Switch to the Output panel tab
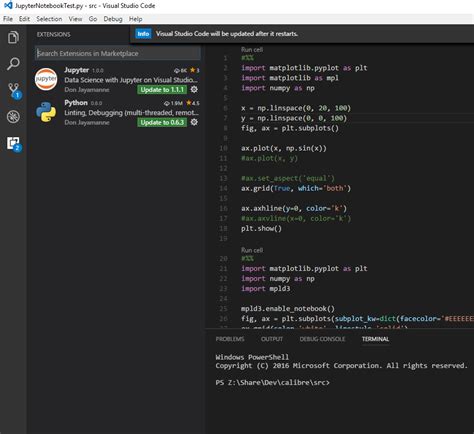474x434 pixels. pos(272,339)
